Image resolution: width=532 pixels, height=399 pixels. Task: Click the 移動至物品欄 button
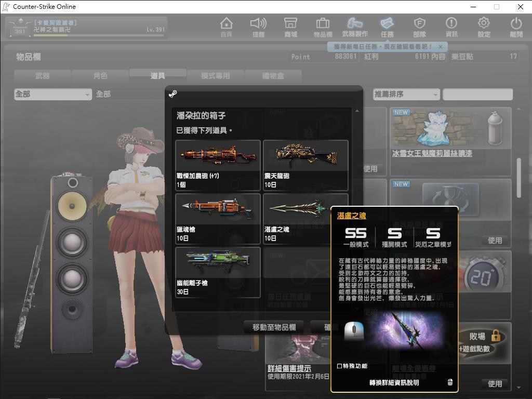coord(274,327)
